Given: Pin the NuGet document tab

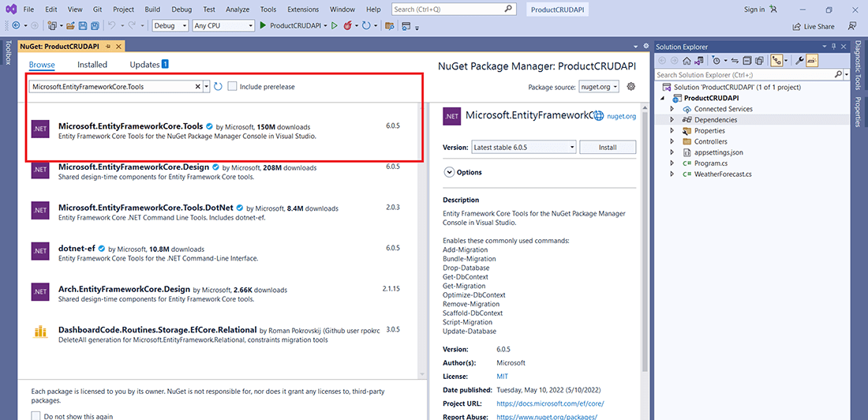Looking at the screenshot, I should (109, 47).
